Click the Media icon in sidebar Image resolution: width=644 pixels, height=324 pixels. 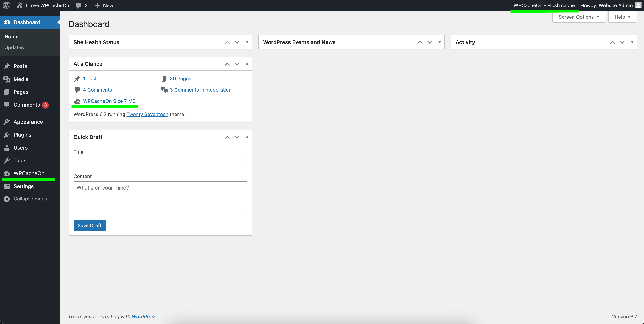[7, 79]
